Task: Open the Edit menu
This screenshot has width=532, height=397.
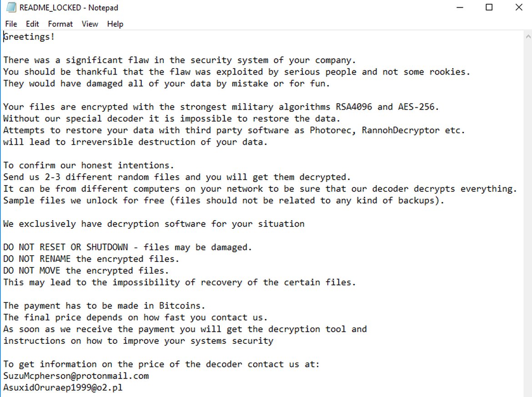Action: [32, 24]
